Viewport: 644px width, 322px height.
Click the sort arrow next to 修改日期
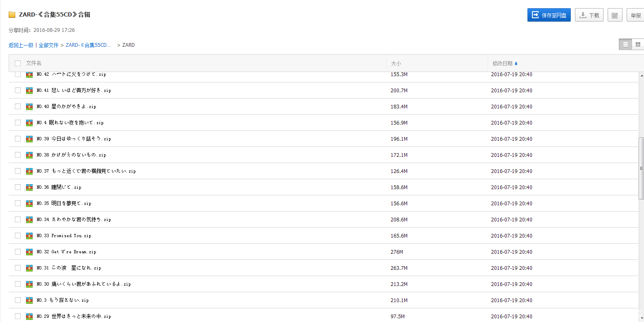point(516,64)
